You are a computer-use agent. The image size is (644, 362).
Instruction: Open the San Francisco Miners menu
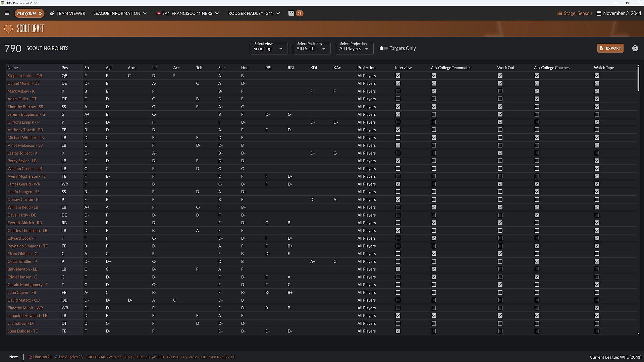click(187, 13)
